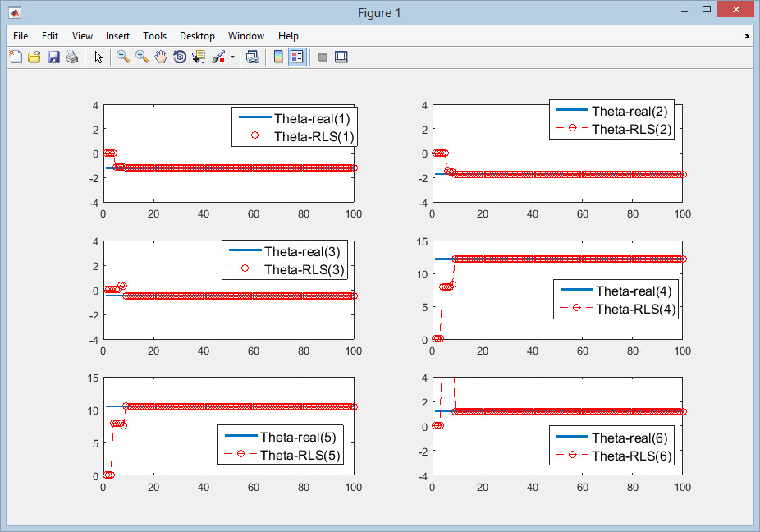Activate the Zoom In magnifier tool
The height and width of the screenshot is (532, 760).
click(123, 57)
